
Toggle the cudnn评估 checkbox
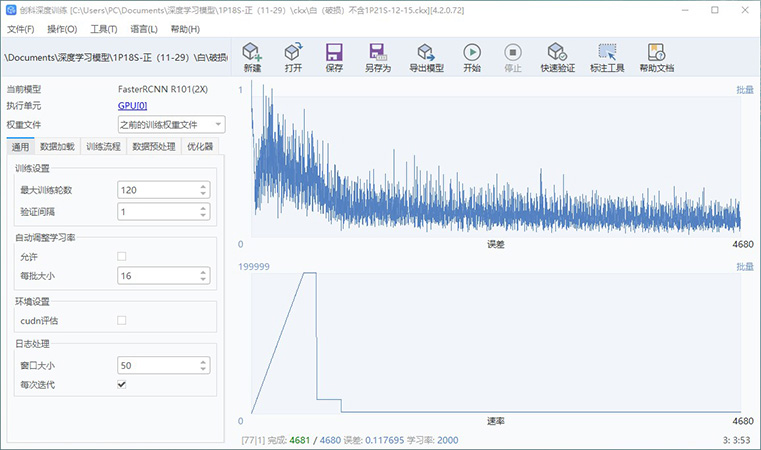[x=122, y=320]
